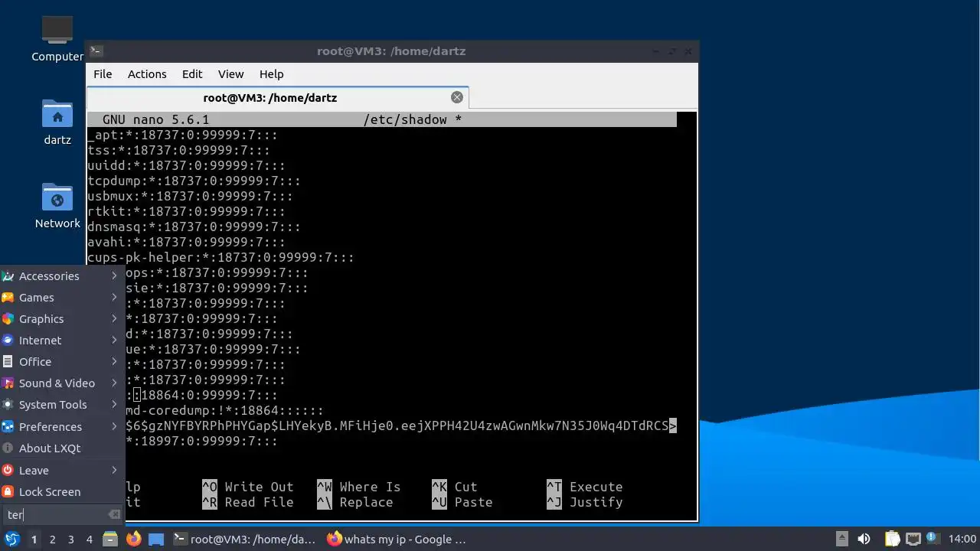Switch to the root@VM3 terminal taskbar window
The image size is (980, 551).
pyautogui.click(x=245, y=539)
